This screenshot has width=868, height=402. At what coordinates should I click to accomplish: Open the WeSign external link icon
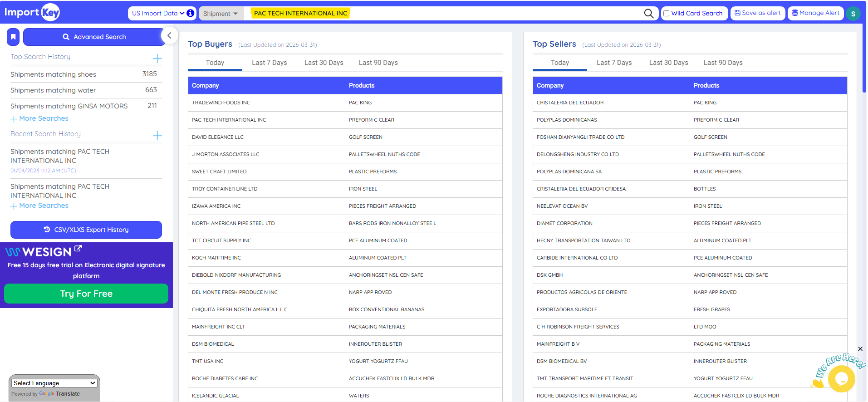coord(78,249)
